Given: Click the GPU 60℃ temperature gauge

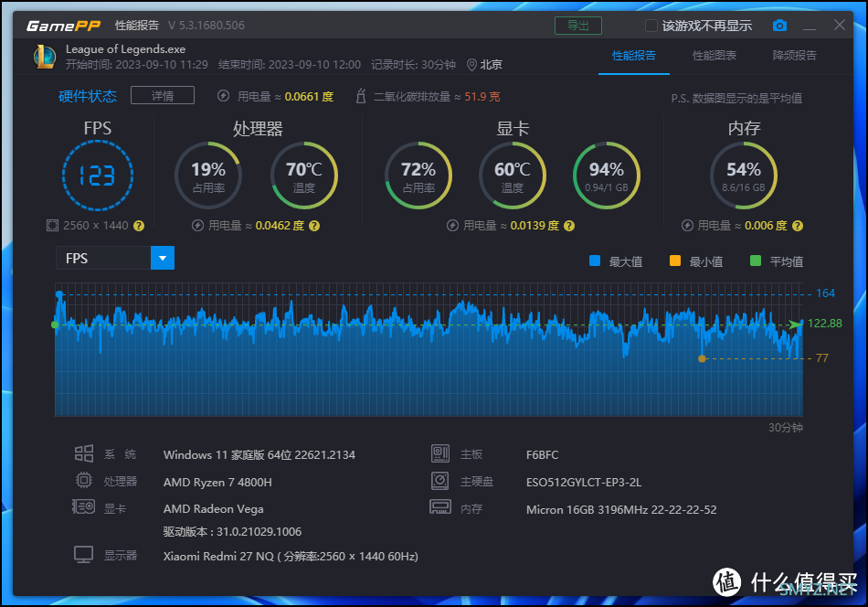Looking at the screenshot, I should click(x=513, y=176).
